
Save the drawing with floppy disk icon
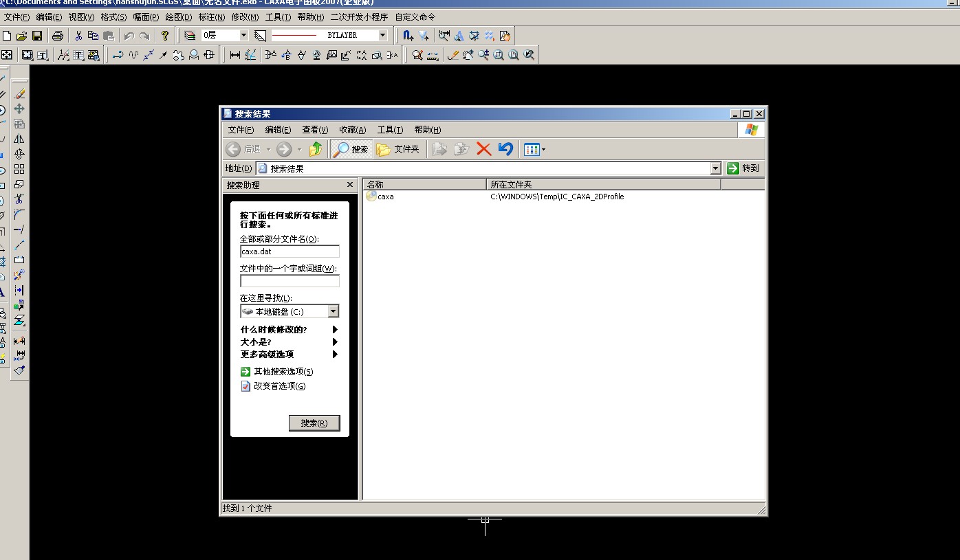[37, 35]
